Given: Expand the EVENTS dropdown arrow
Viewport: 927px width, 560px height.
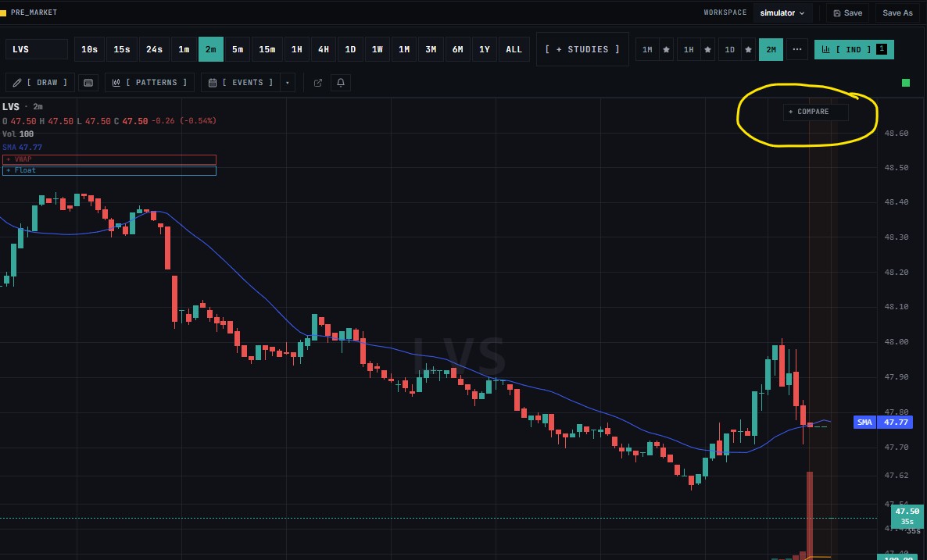Looking at the screenshot, I should (288, 83).
